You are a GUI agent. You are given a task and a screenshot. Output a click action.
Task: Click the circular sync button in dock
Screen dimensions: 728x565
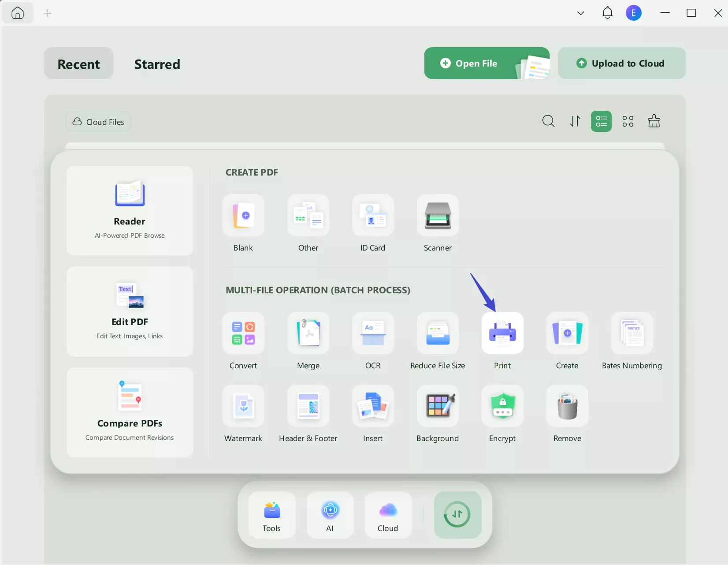(x=457, y=515)
